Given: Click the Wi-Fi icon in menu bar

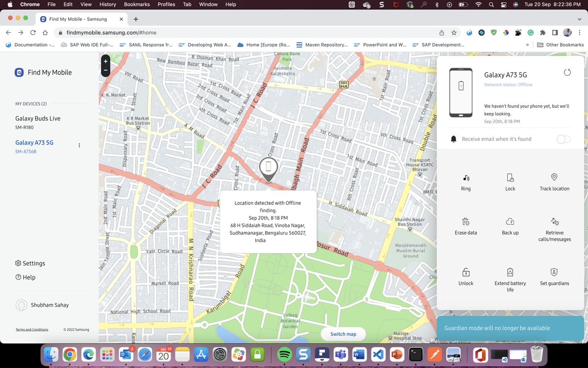Looking at the screenshot, I should 478,4.
